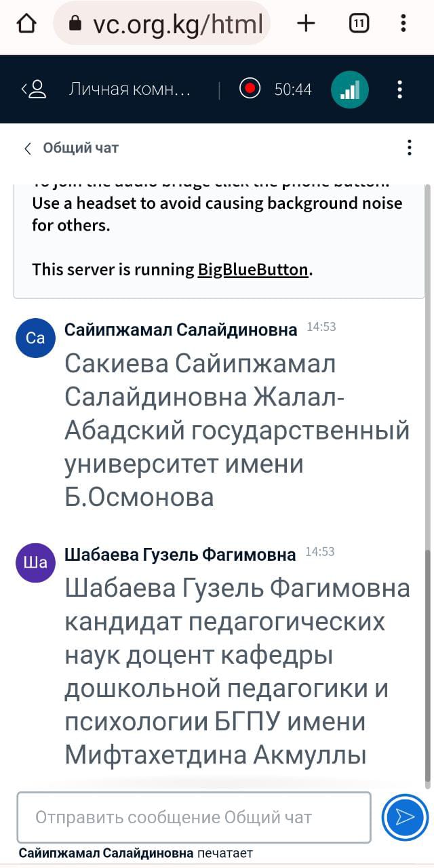Open the BigBlueButton link
The height and width of the screenshot is (868, 434).
(253, 269)
